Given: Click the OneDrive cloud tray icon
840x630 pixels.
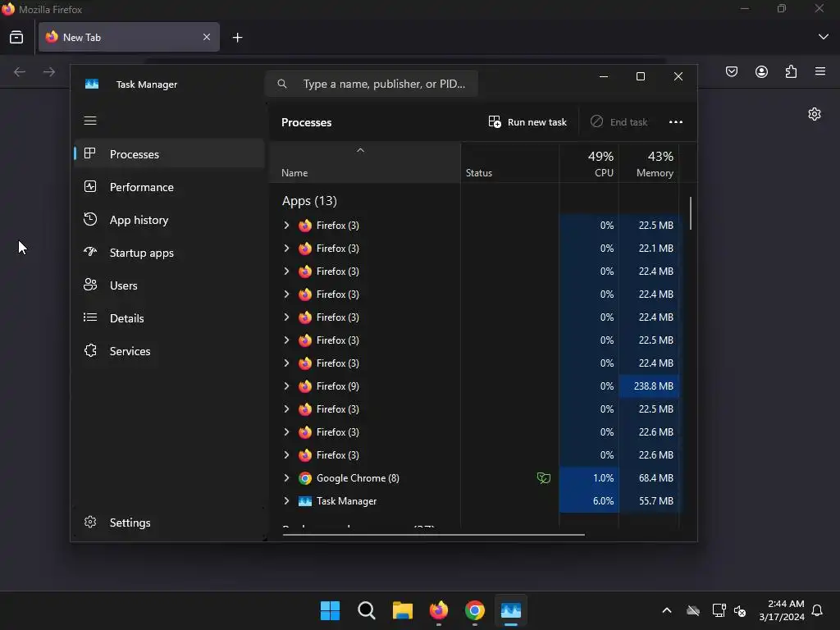Looking at the screenshot, I should tap(693, 610).
